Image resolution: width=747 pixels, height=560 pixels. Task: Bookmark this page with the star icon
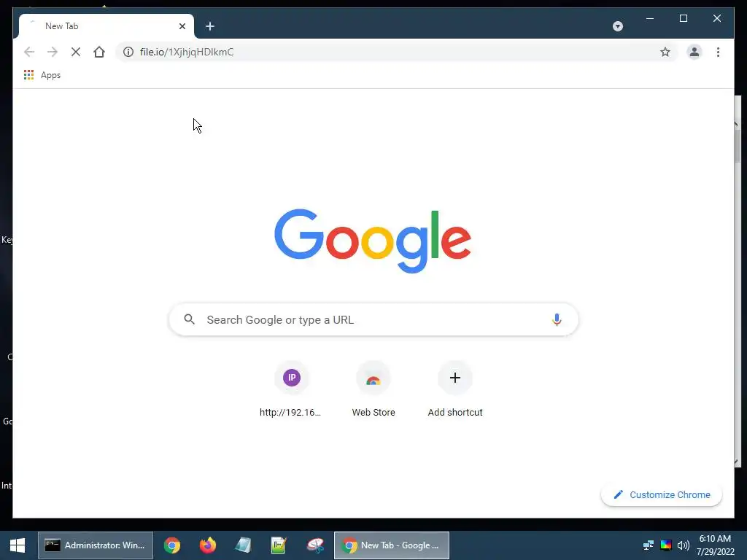click(665, 52)
